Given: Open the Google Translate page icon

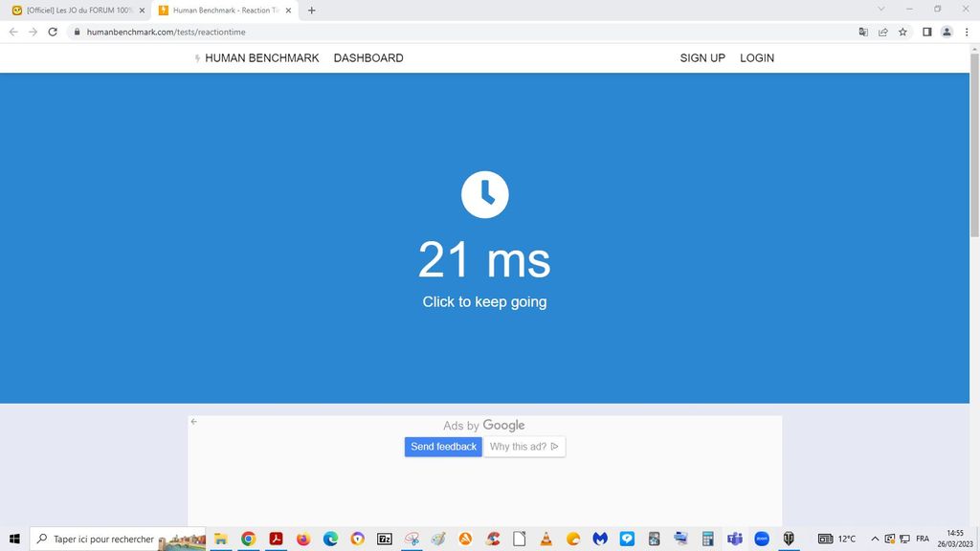Looking at the screenshot, I should point(863,32).
